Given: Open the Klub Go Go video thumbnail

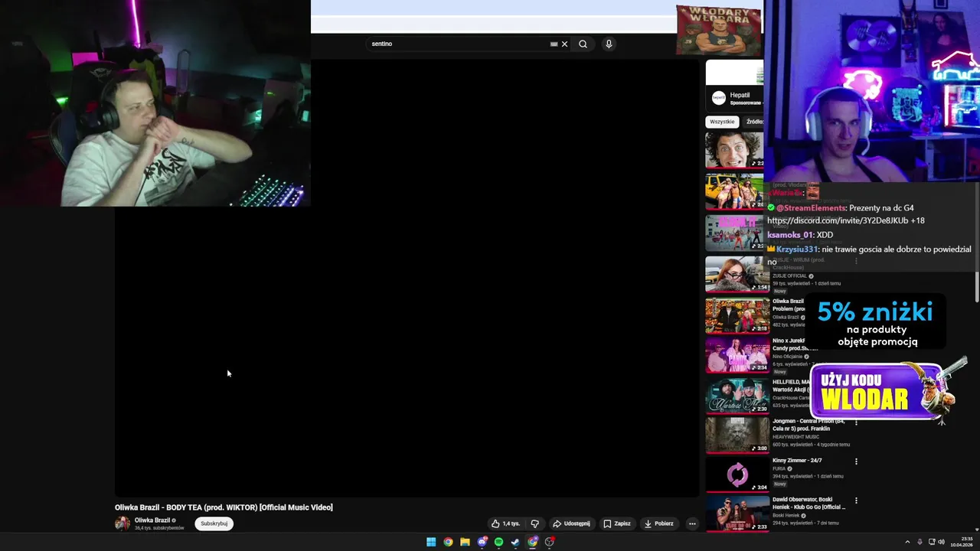Looking at the screenshot, I should coord(737,514).
